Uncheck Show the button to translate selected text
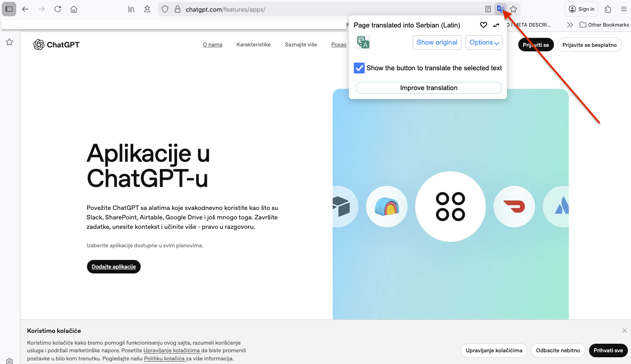This screenshot has height=364, width=631. click(359, 68)
